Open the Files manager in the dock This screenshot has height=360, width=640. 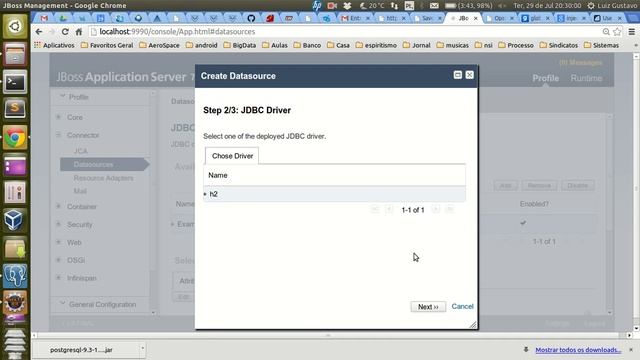point(15,54)
